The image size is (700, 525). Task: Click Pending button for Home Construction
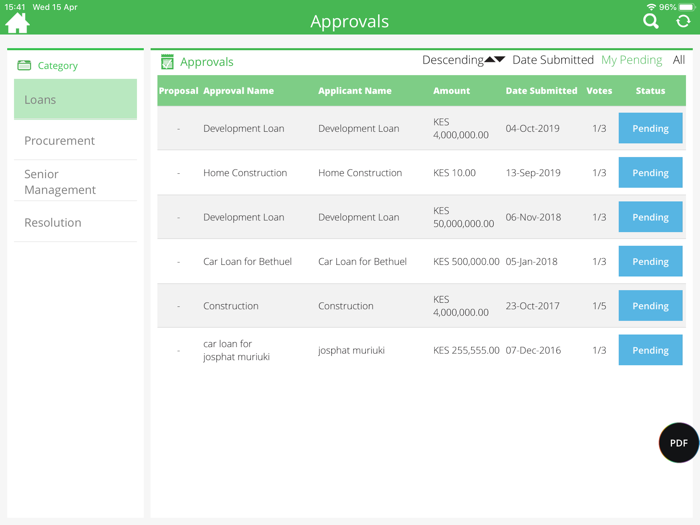point(650,173)
